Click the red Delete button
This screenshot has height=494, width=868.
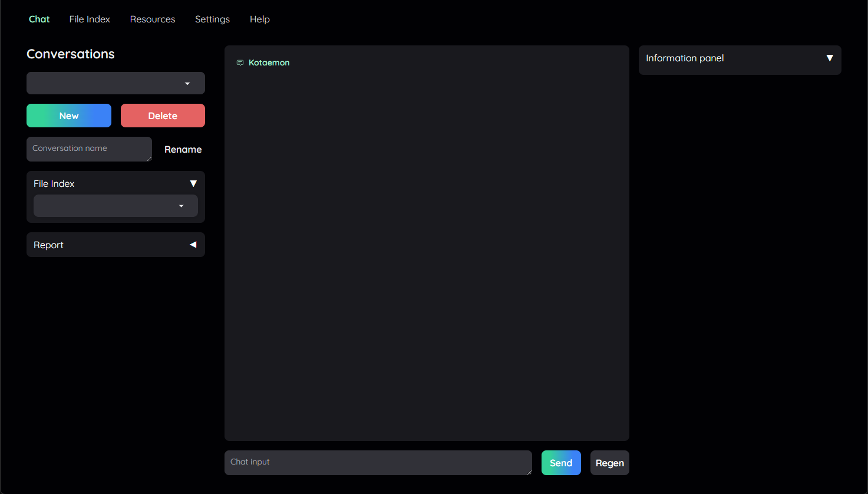pos(163,116)
